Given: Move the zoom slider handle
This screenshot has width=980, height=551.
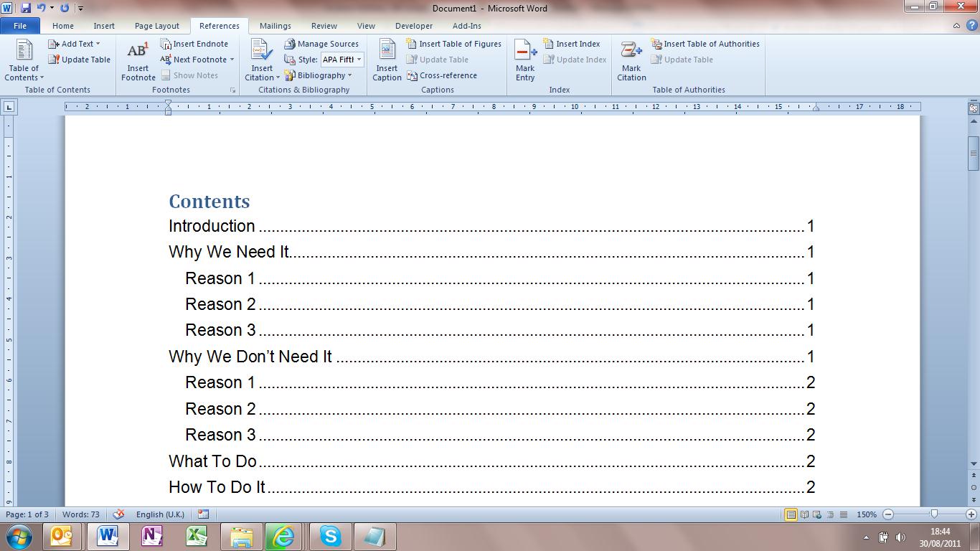Looking at the screenshot, I should [934, 514].
